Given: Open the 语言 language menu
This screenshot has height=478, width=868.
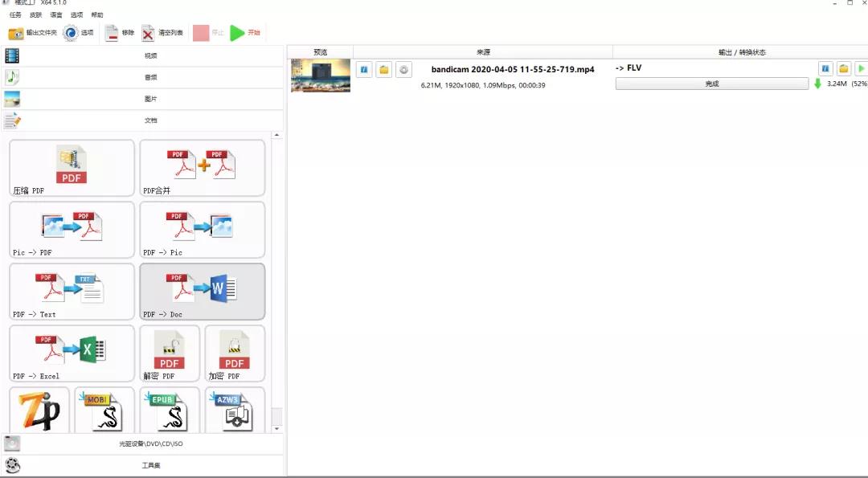Looking at the screenshot, I should [x=56, y=15].
